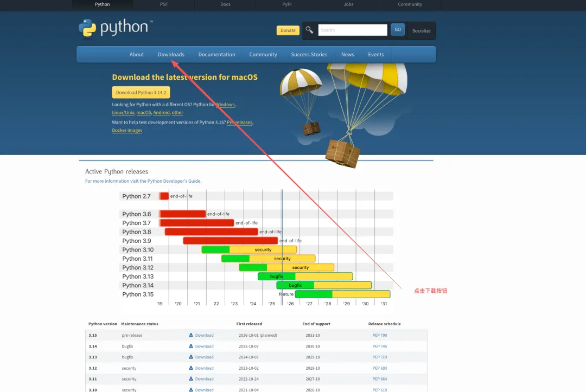
Task: Click the Active Python releases heading
Action: tap(117, 171)
